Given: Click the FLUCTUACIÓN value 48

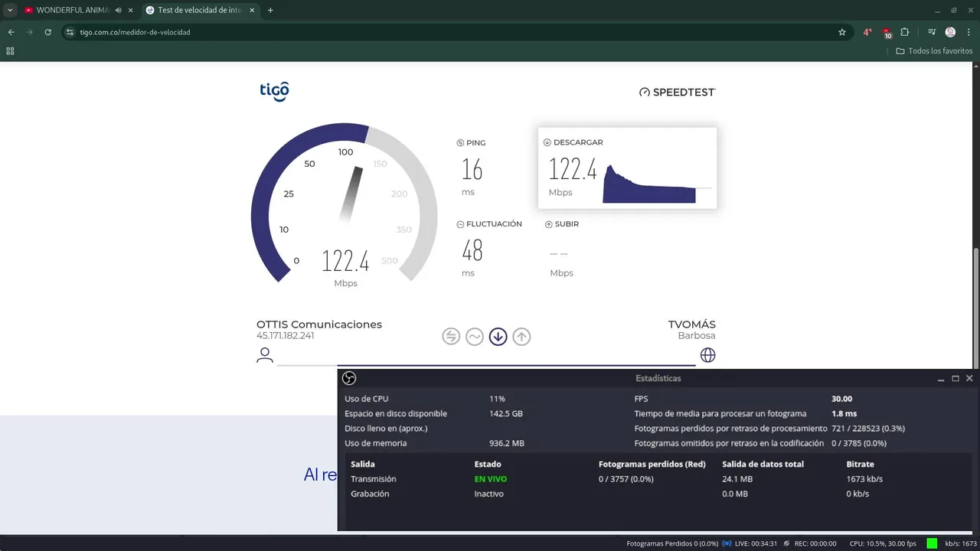Looking at the screenshot, I should (x=472, y=250).
